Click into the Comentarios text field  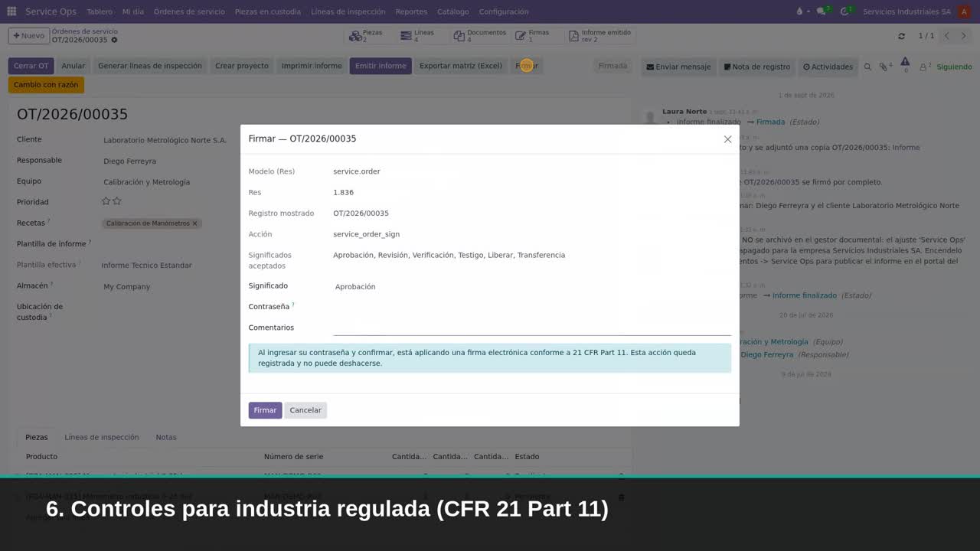click(x=532, y=328)
